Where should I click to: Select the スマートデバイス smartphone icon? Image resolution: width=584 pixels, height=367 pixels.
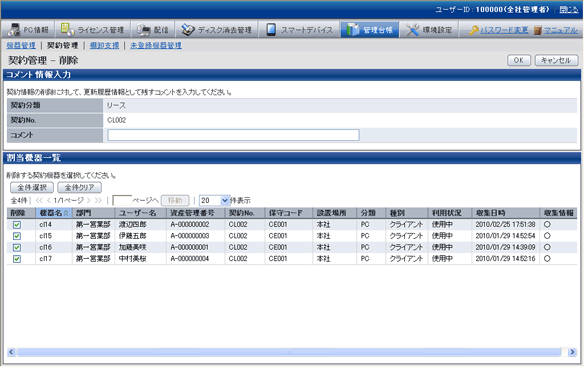271,30
